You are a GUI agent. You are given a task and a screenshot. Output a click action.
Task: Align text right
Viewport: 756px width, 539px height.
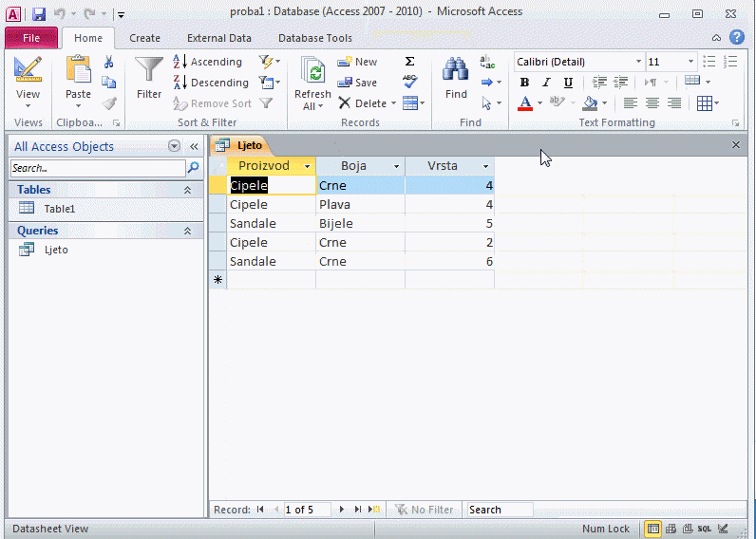pyautogui.click(x=674, y=103)
